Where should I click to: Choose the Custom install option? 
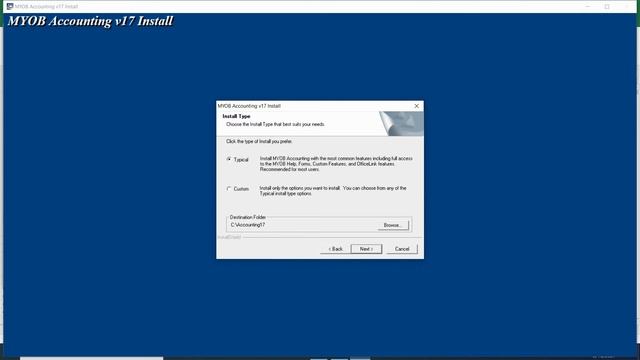coord(229,189)
